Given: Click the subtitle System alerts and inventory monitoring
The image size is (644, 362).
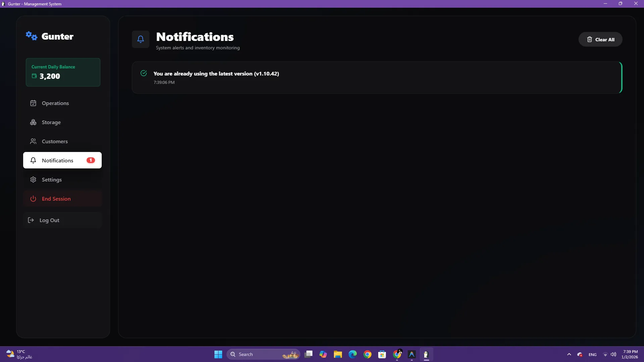Looking at the screenshot, I should coord(198,48).
